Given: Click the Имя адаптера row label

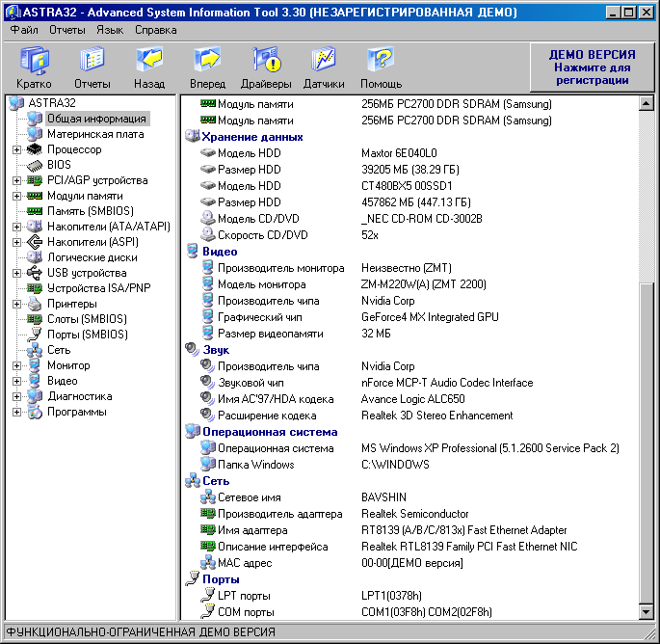Looking at the screenshot, I should pyautogui.click(x=252, y=530).
